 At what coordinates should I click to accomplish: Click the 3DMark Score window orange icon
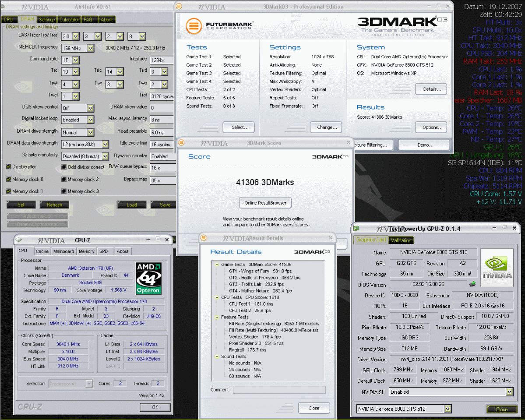[x=181, y=143]
